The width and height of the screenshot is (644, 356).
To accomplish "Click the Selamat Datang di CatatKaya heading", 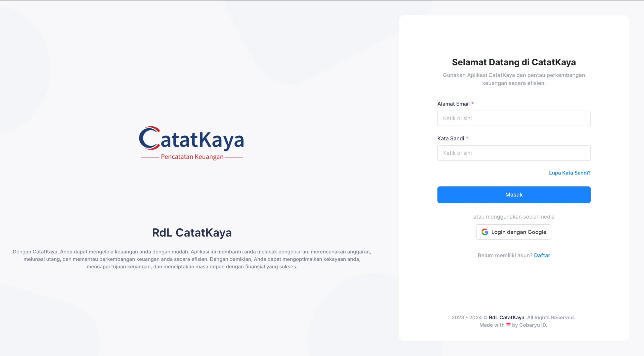I will click(514, 62).
